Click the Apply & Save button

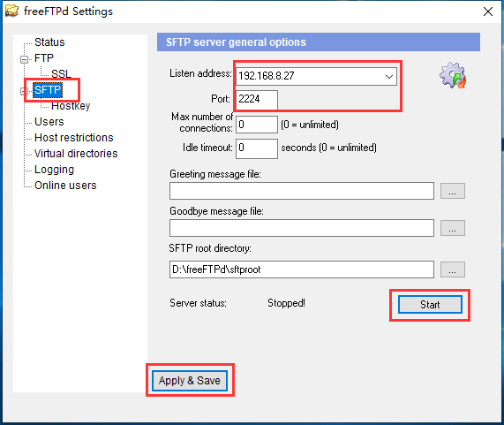[x=190, y=381]
